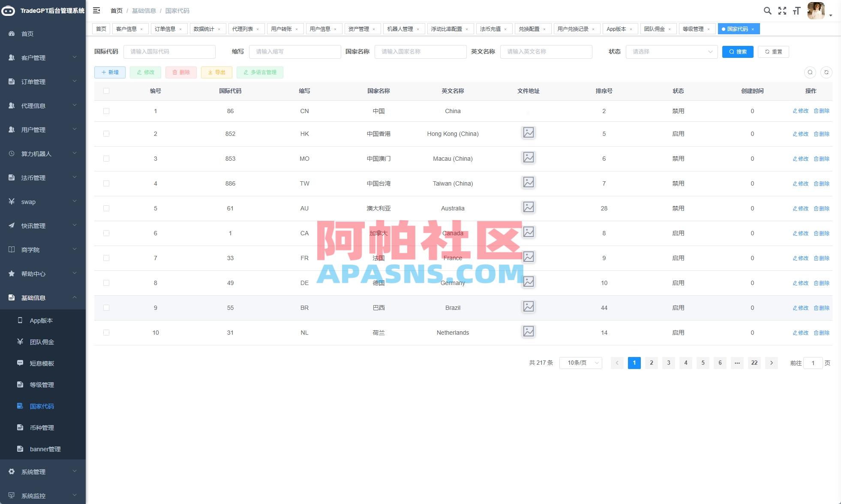Open the 状态 请选择 dropdown

pyautogui.click(x=671, y=51)
